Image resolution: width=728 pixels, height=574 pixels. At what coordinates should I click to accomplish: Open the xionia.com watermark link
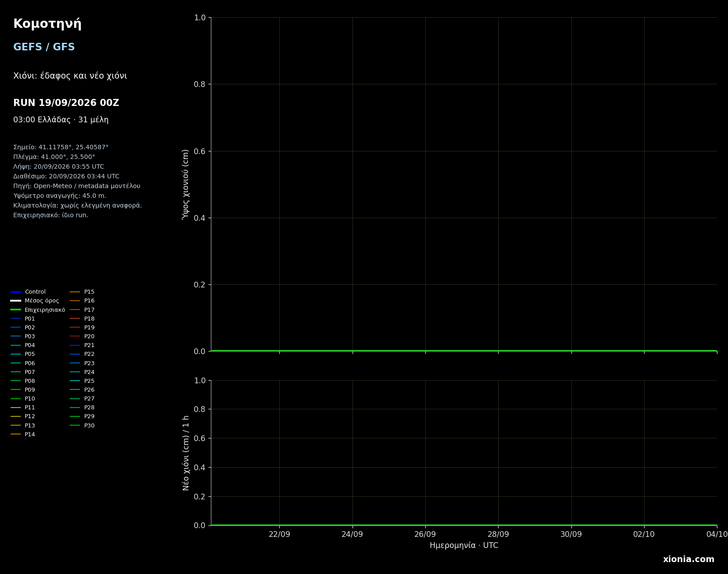688,559
